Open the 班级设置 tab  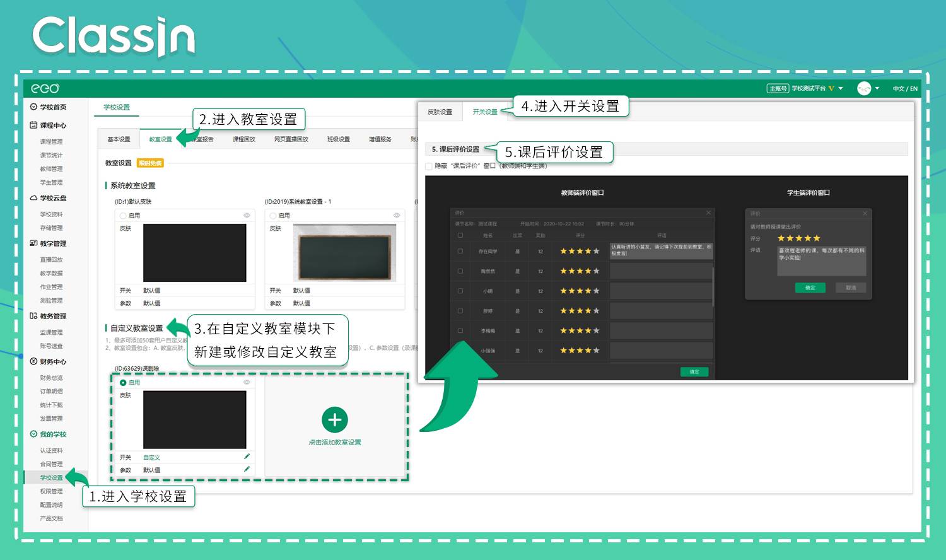click(x=338, y=139)
